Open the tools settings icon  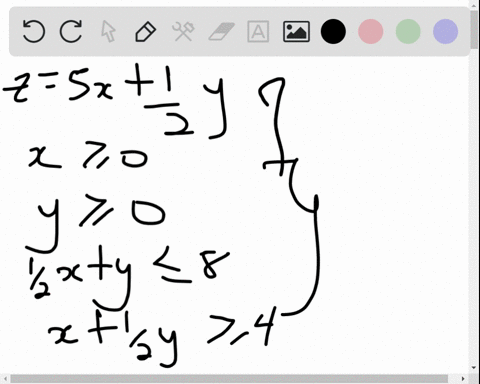point(183,31)
